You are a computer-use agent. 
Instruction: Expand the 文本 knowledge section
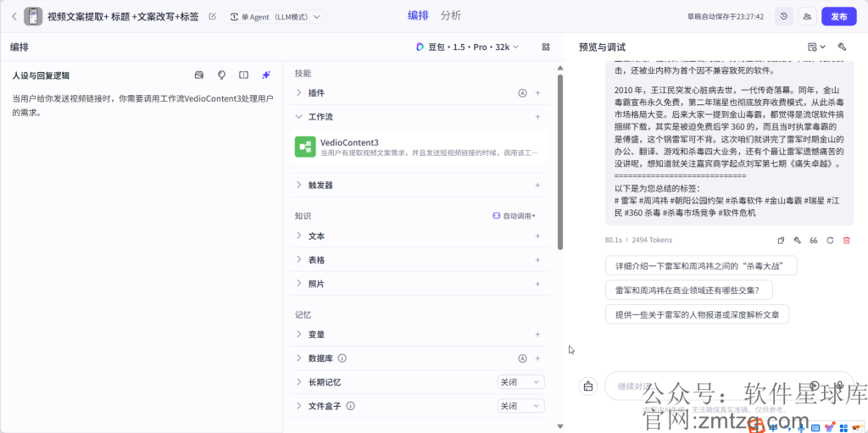pos(299,236)
